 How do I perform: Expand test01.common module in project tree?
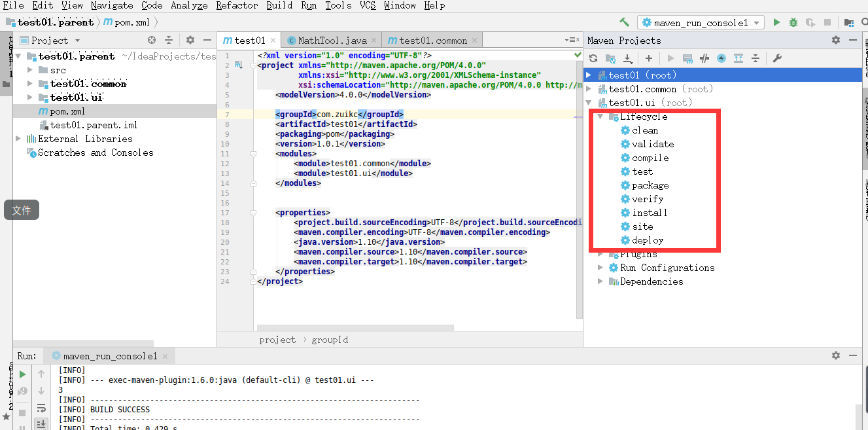click(x=30, y=84)
